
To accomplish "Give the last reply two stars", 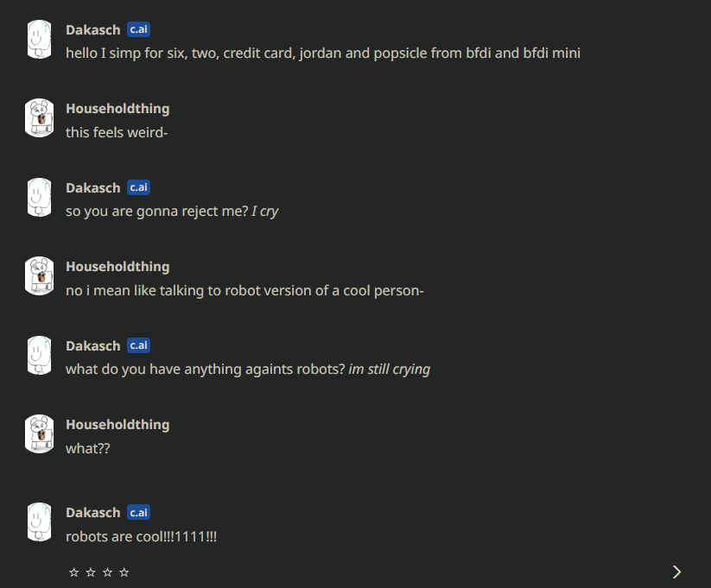I will click(90, 572).
